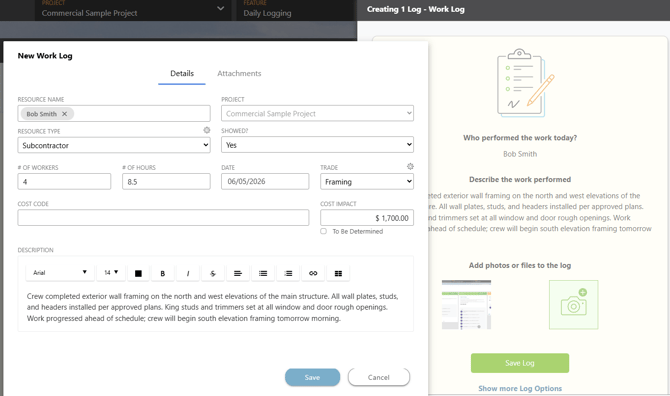Open Resource Type settings gear
Viewport: 670px width, 396px height.
(207, 130)
